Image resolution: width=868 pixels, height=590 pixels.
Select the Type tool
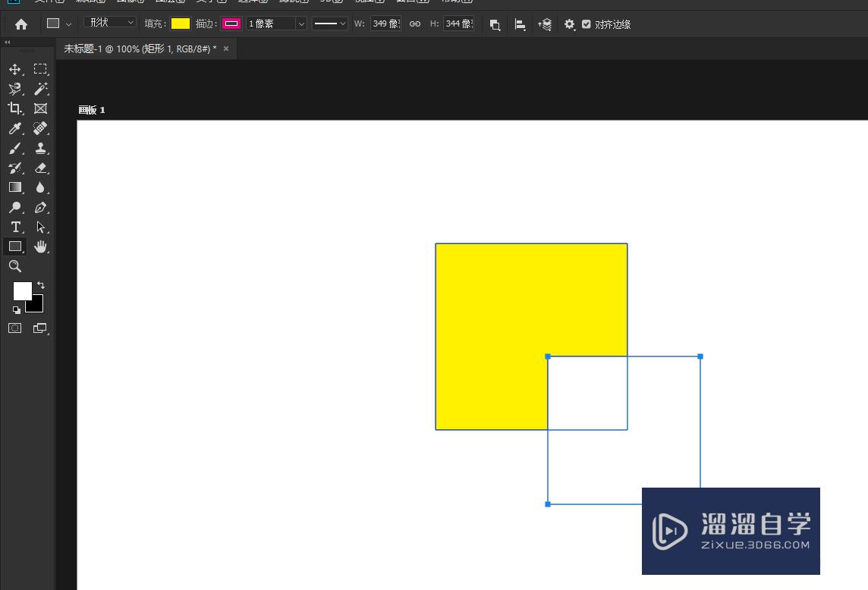[x=15, y=227]
